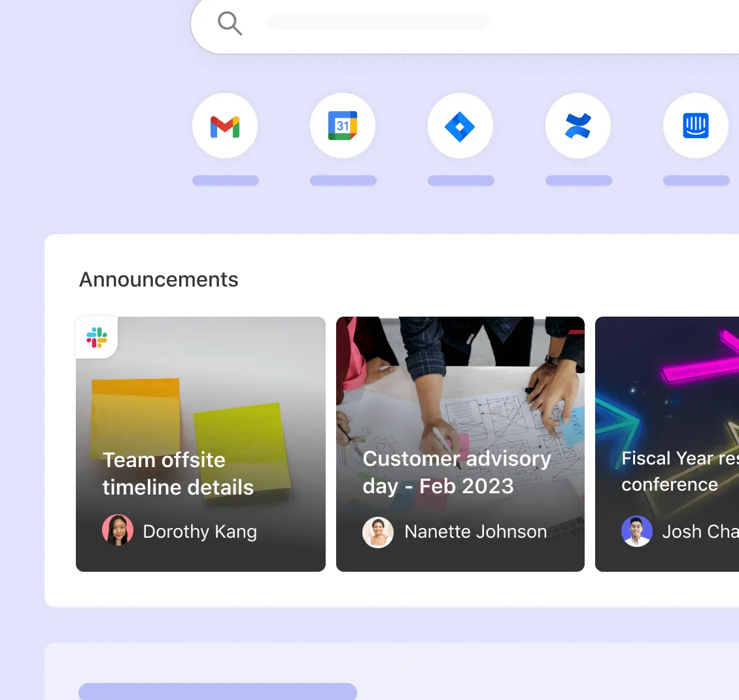
Task: Select the label bar under the Jira icon
Action: pos(460,180)
